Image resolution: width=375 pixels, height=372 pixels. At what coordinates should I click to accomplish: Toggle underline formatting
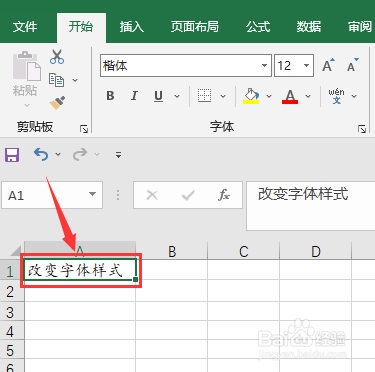point(158,96)
